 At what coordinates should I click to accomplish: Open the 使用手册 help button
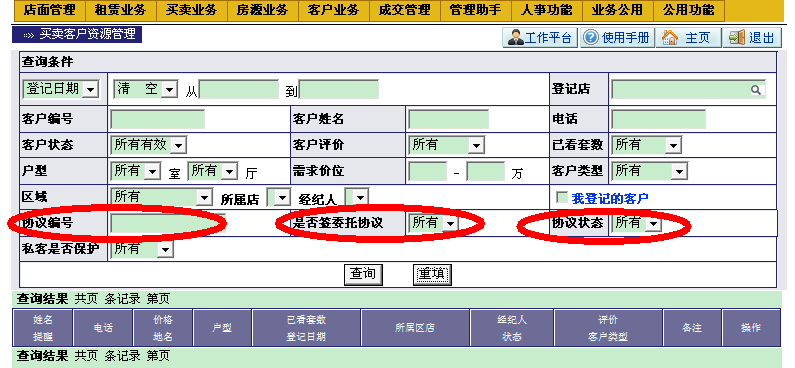[x=617, y=38]
